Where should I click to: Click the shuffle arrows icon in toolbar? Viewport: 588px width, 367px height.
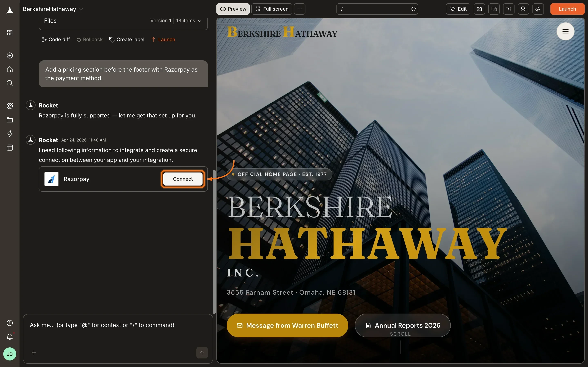[x=509, y=9]
